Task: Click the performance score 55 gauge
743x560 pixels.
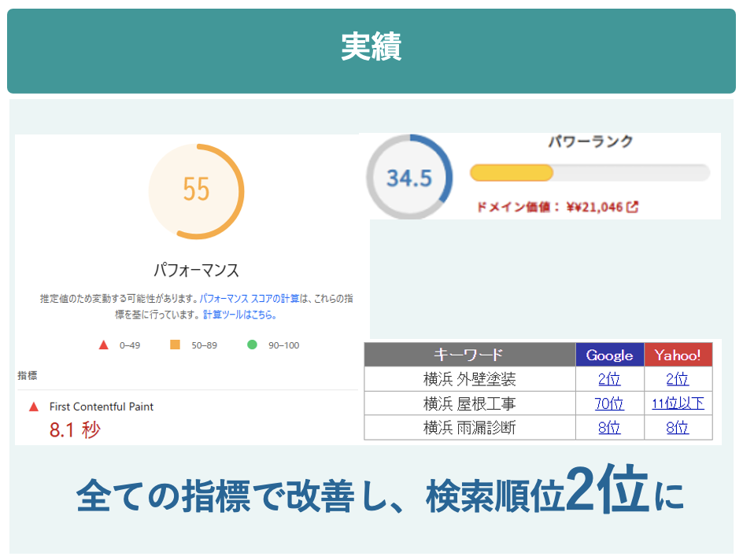Action: [196, 191]
